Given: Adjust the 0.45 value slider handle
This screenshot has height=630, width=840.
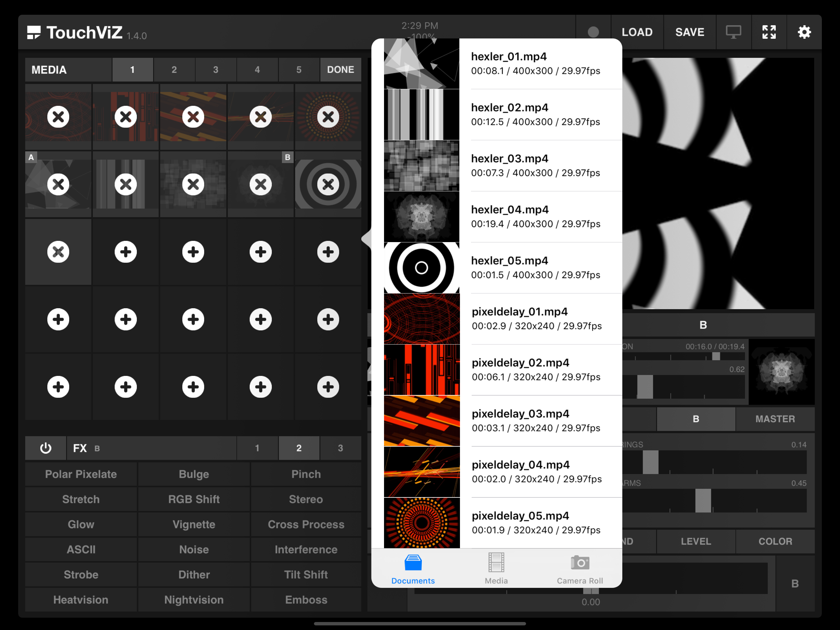Looking at the screenshot, I should coord(703,500).
